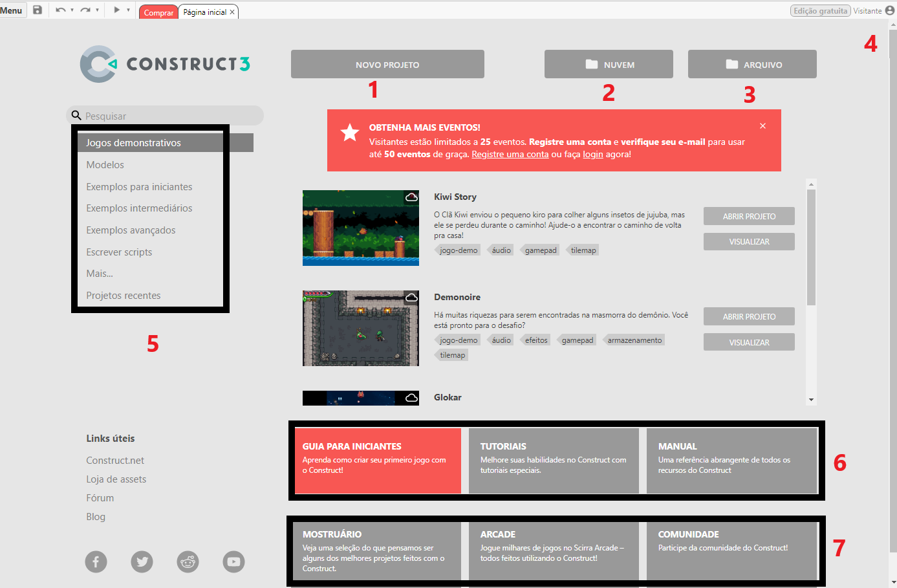Open the redo history dropdown arrow

97,10
